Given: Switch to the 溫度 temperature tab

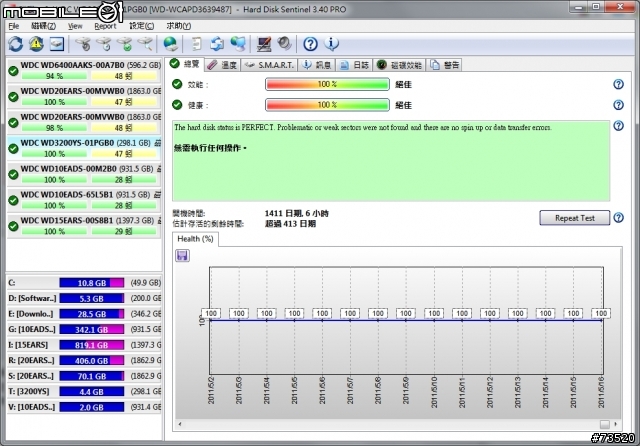Looking at the screenshot, I should 222,65.
